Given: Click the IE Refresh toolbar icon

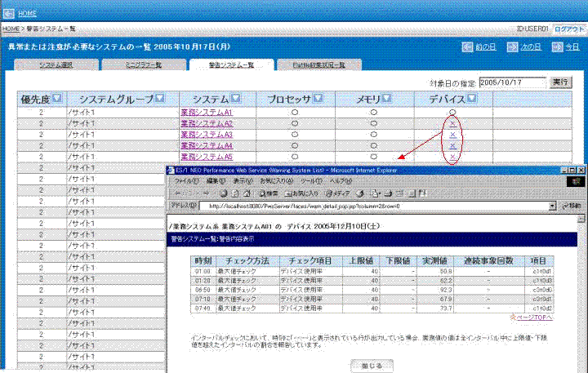Looking at the screenshot, I should tap(235, 193).
